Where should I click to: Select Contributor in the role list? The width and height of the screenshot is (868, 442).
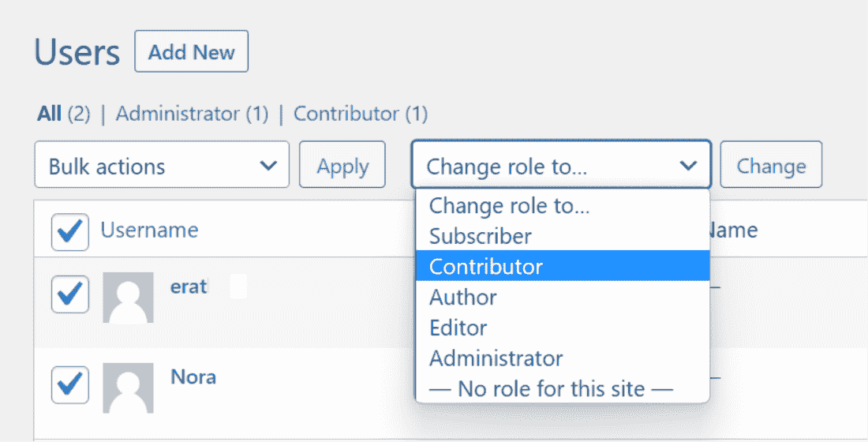click(x=486, y=267)
